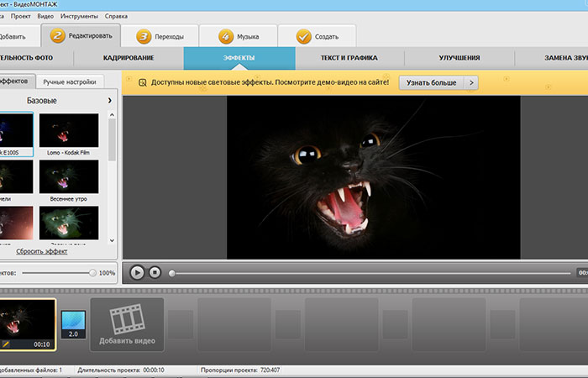Click the Пропорции проекта 720:407 text
This screenshot has width=588, height=378.
[240, 370]
